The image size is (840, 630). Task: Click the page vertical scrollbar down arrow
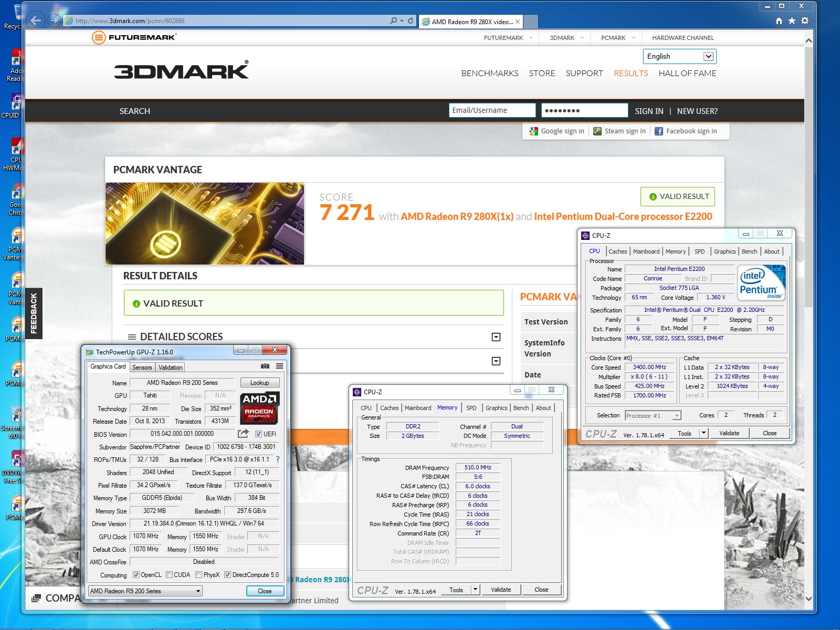coord(808,598)
